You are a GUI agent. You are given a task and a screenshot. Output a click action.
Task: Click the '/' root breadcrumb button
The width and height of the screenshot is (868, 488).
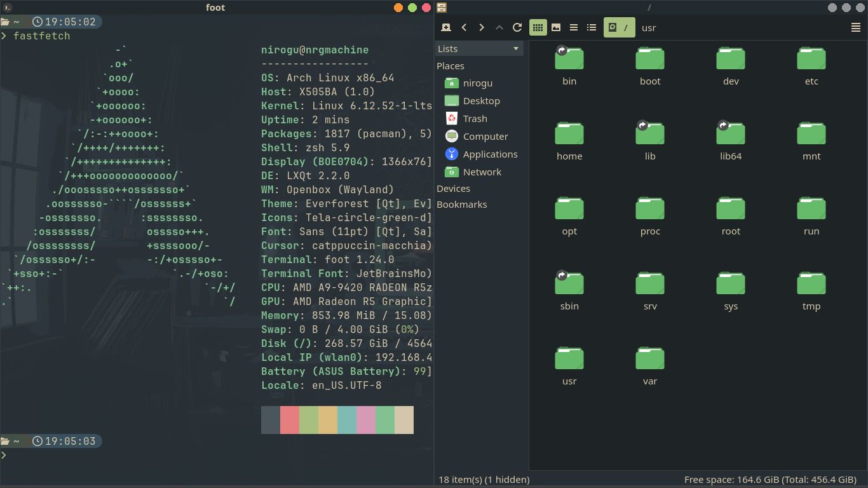click(620, 27)
